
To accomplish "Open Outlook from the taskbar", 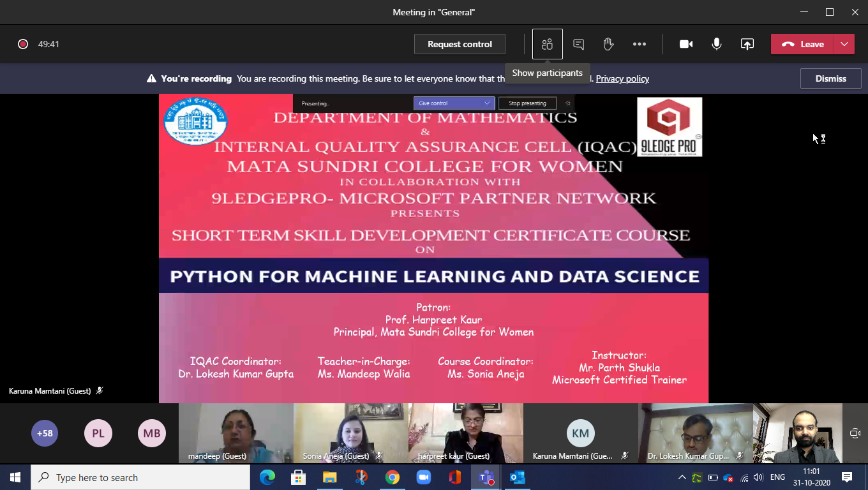I will tap(518, 477).
